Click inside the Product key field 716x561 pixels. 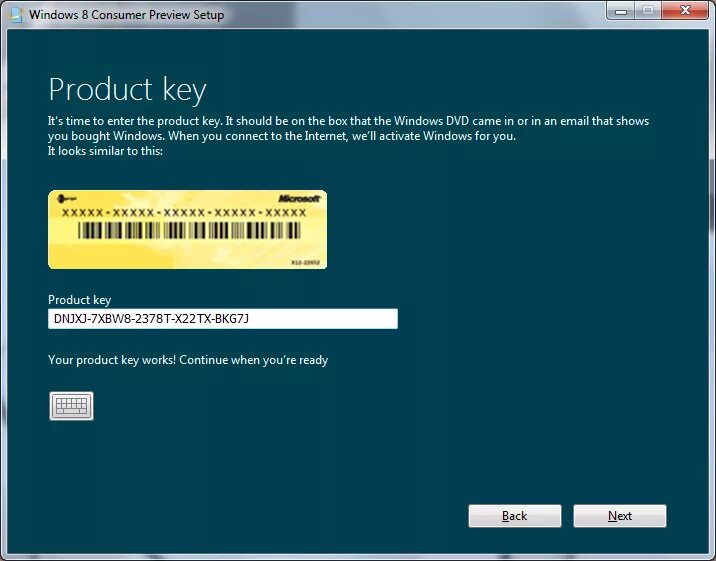[223, 319]
